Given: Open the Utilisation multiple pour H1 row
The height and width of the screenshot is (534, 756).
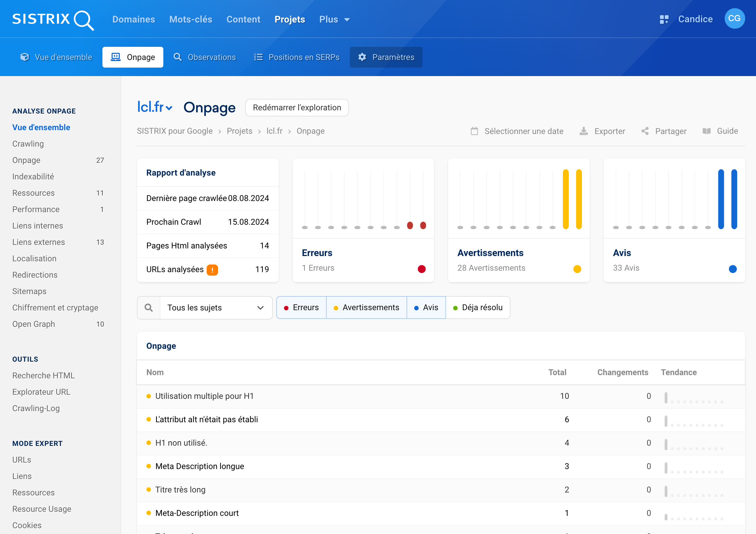Looking at the screenshot, I should 441,396.
